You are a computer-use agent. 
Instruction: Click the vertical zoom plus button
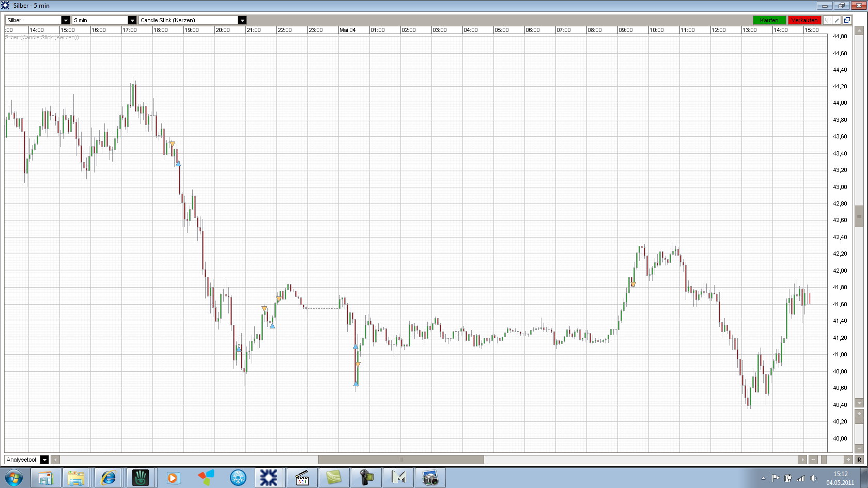coord(859,414)
